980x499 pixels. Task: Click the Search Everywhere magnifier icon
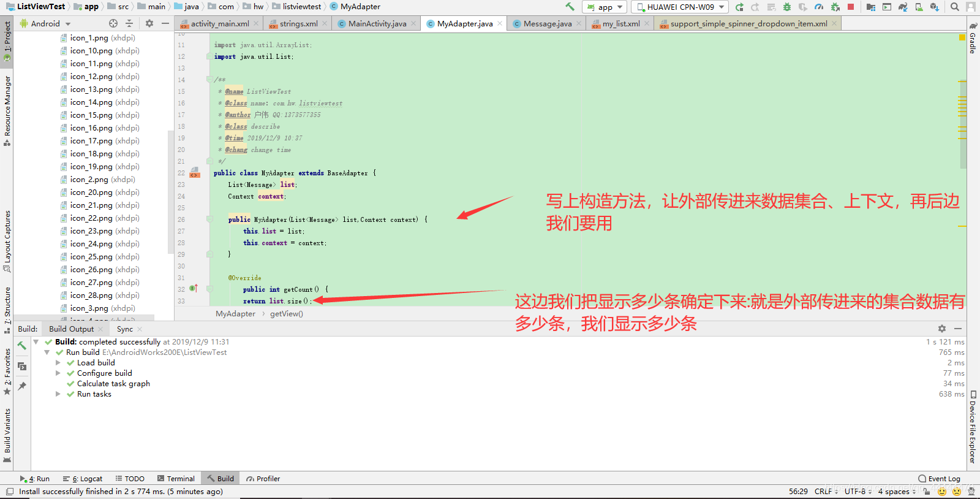click(955, 7)
